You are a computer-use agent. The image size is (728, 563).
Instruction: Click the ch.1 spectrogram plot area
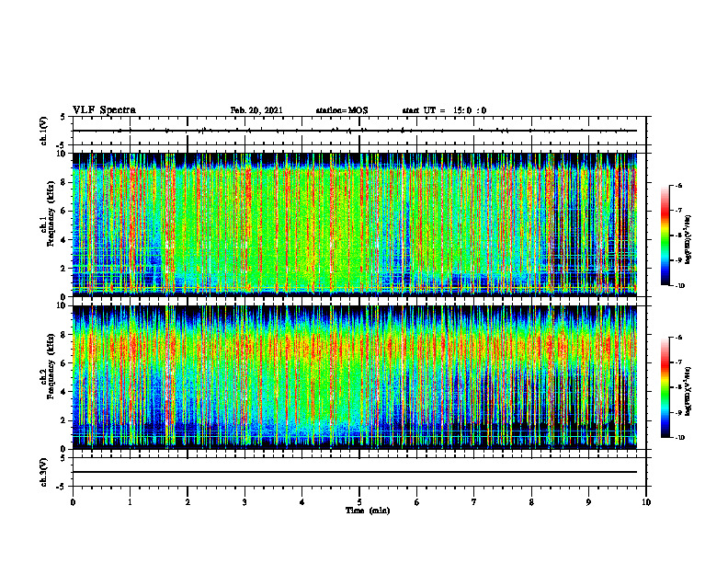pyautogui.click(x=355, y=224)
